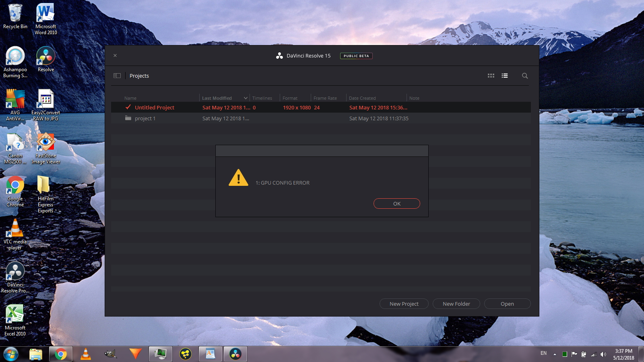
Task: Open File Explorer from taskbar
Action: (36, 354)
